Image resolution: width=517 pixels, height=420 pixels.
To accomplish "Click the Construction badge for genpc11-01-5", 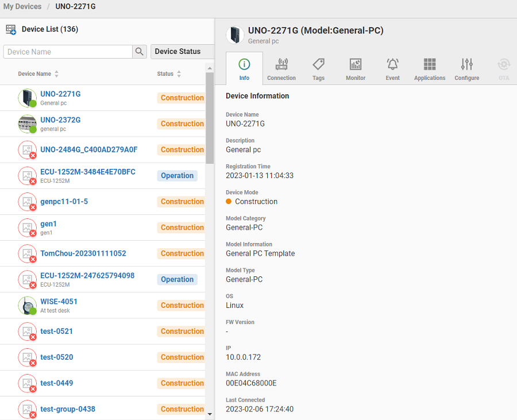I will click(182, 202).
